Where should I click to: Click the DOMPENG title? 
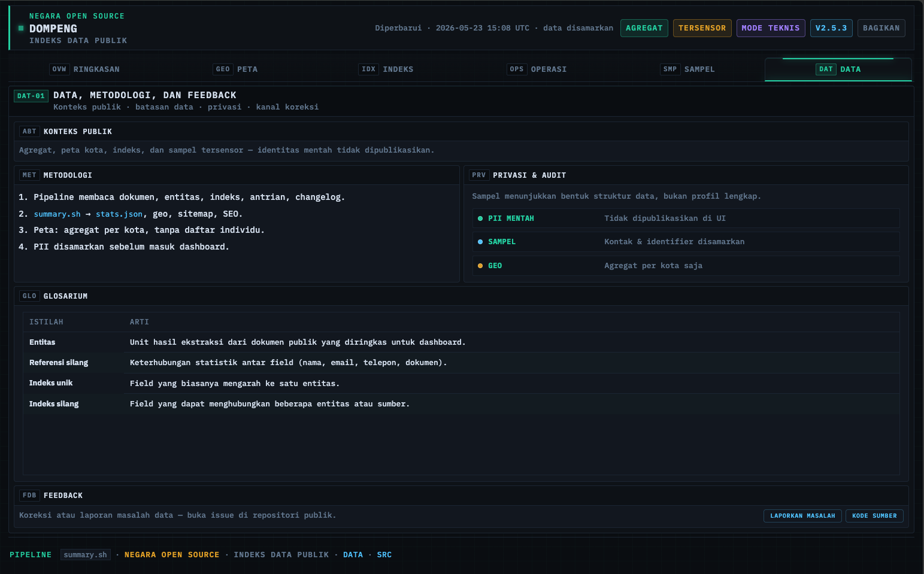tap(53, 29)
